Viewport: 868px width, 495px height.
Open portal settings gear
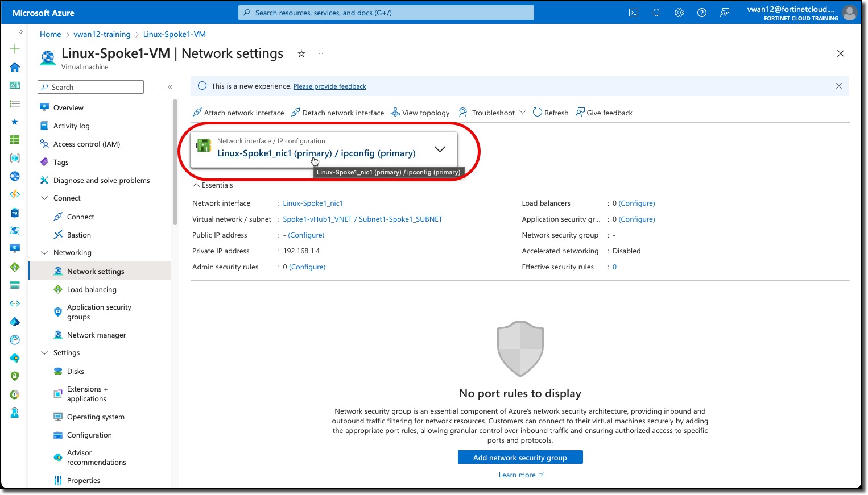(679, 13)
